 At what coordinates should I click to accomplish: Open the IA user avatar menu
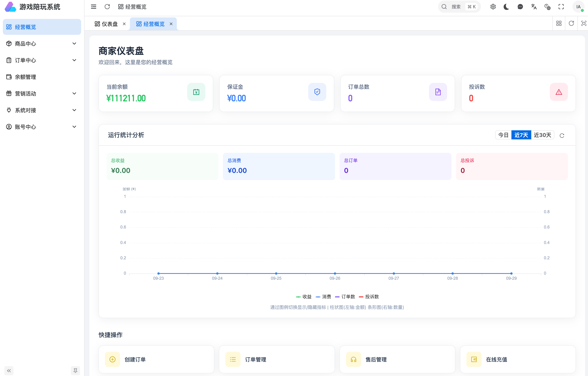pos(579,7)
